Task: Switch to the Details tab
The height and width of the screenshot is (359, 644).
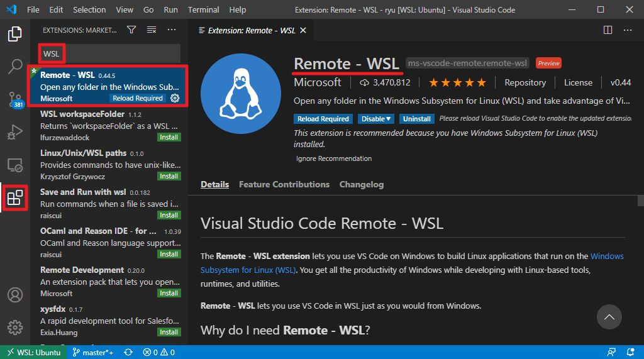Action: point(215,184)
